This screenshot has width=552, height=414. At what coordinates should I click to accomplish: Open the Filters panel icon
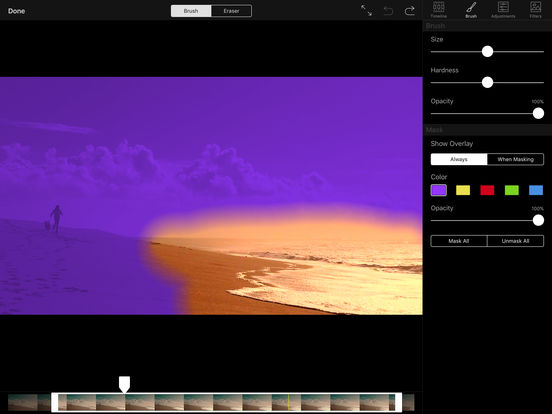pyautogui.click(x=535, y=10)
